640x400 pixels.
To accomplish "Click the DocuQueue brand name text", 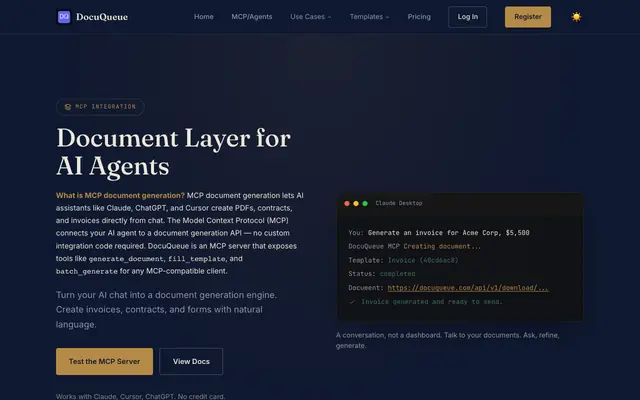I will (102, 17).
